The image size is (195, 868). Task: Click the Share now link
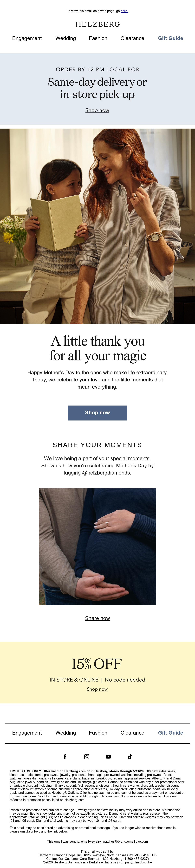click(97, 618)
